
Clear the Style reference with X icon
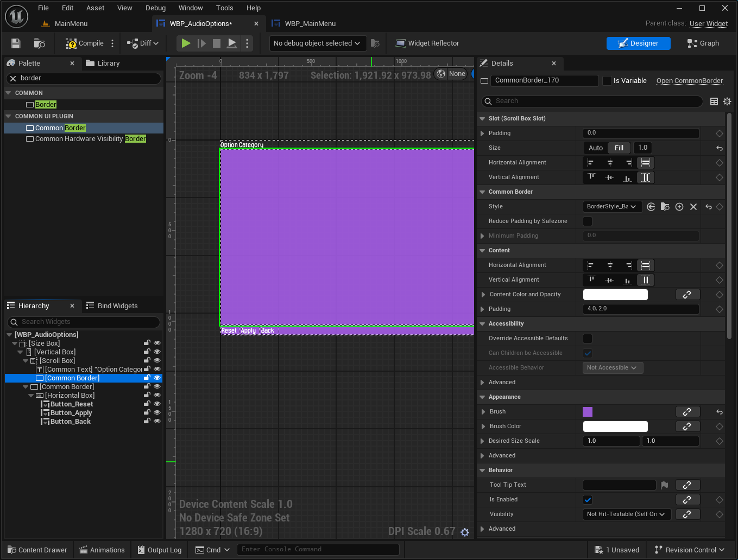(x=693, y=207)
